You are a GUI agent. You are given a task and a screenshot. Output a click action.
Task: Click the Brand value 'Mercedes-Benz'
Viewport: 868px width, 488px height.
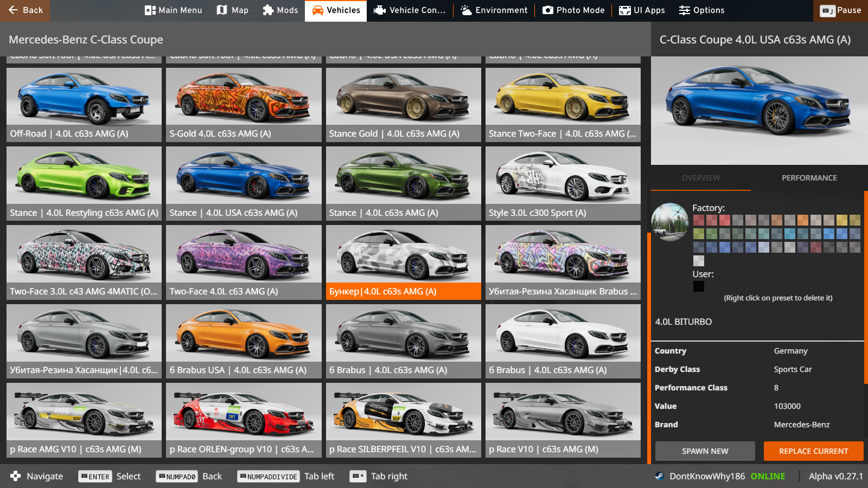[802, 425]
